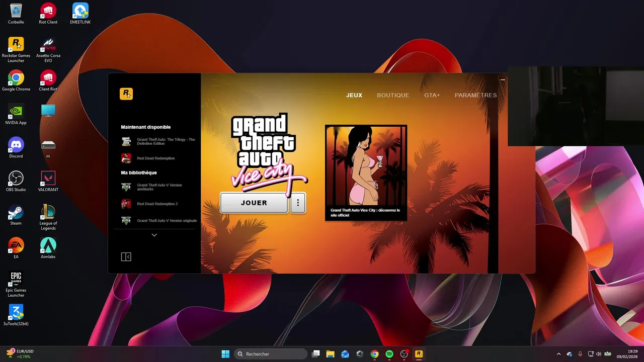The image size is (644, 362).
Task: Click the Rockstar logo in the launcher sidebar
Action: click(126, 94)
